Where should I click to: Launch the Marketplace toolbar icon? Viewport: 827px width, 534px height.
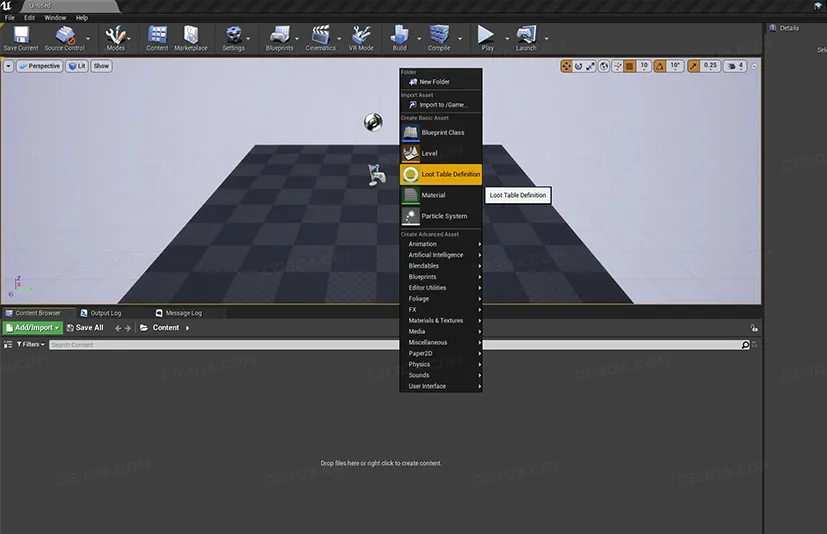pos(191,38)
